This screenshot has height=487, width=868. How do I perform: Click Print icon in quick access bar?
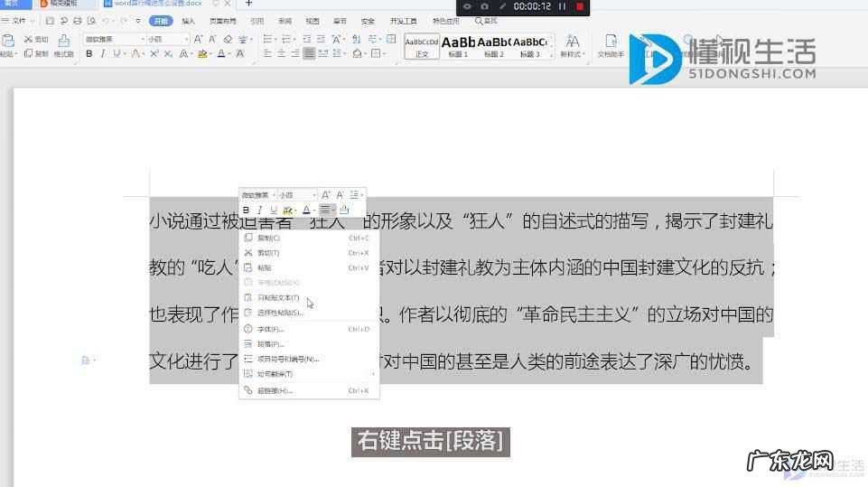click(x=78, y=21)
